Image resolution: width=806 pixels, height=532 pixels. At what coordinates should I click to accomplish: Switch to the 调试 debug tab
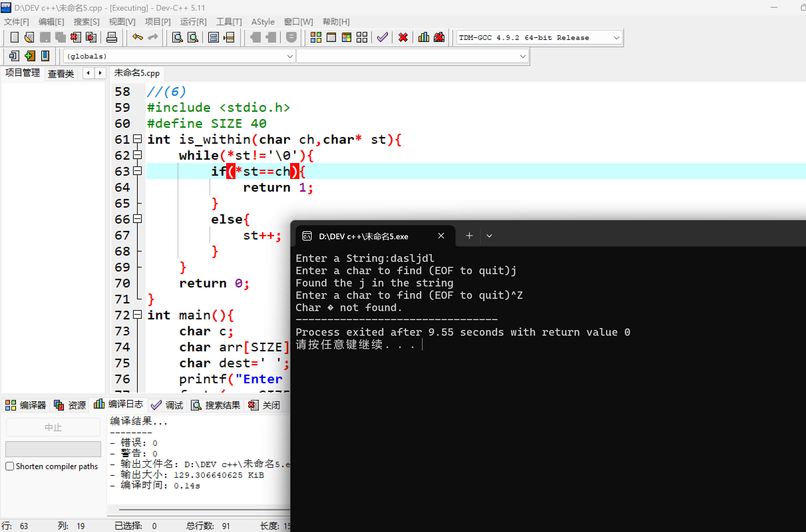pos(168,405)
